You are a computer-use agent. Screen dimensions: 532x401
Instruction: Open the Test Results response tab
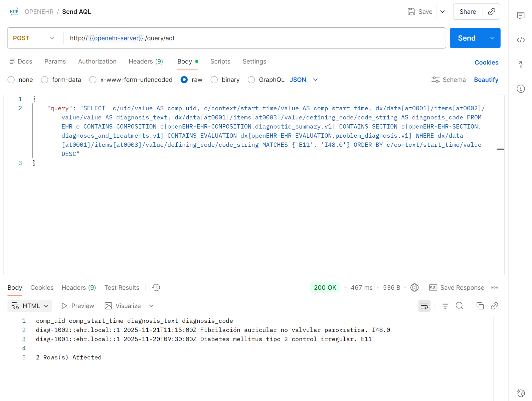click(x=122, y=288)
